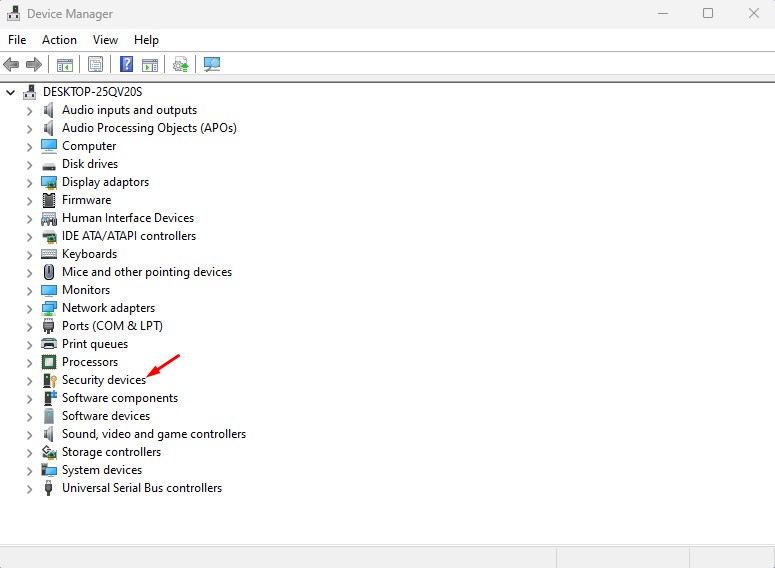Expand the Processors chevron
This screenshot has height=568, width=775.
[29, 362]
